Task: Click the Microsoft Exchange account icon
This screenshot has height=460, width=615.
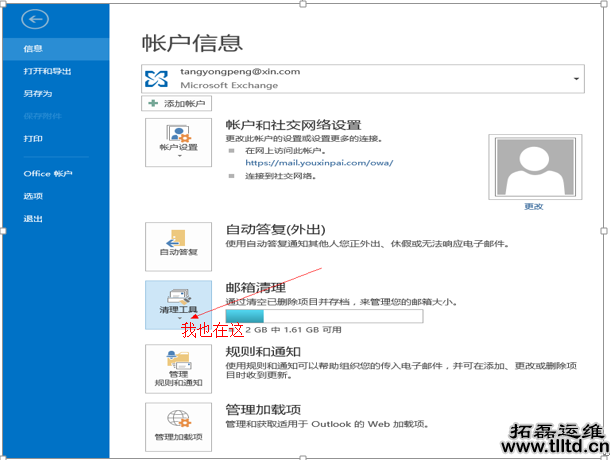Action: pyautogui.click(x=156, y=79)
